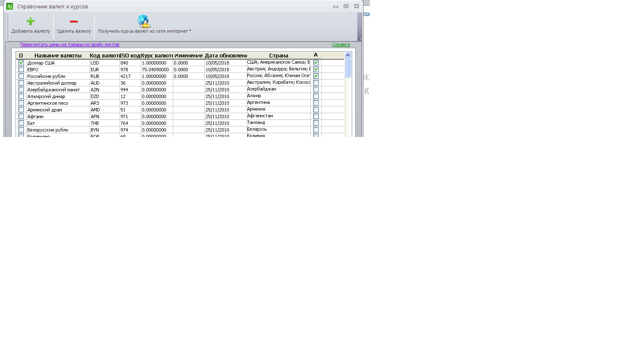The width and height of the screenshot is (644, 362).
Task: Click the currency code BYN cell
Action: click(x=104, y=130)
